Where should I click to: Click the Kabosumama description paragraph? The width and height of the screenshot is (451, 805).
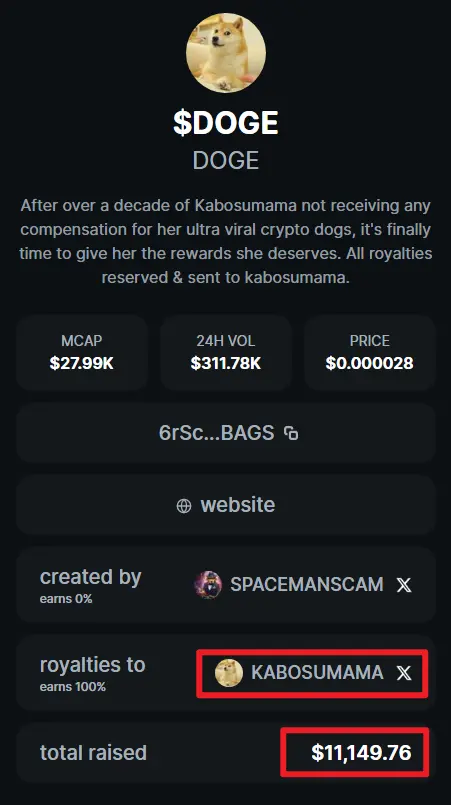(x=226, y=241)
